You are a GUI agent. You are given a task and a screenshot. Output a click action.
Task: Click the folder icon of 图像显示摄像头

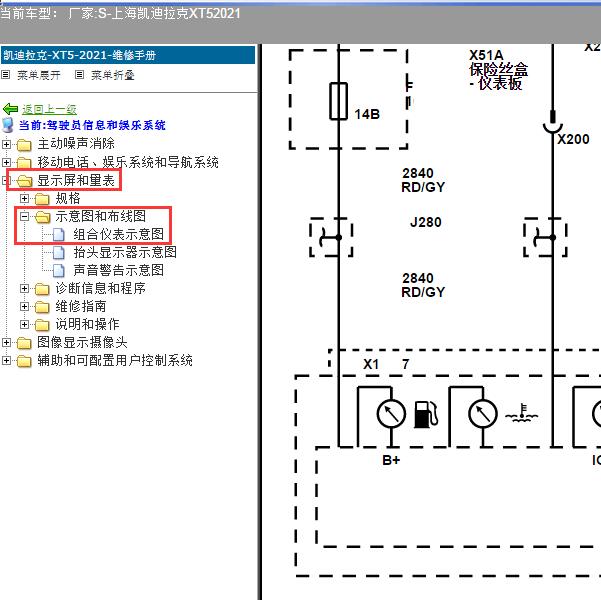pyautogui.click(x=24, y=343)
